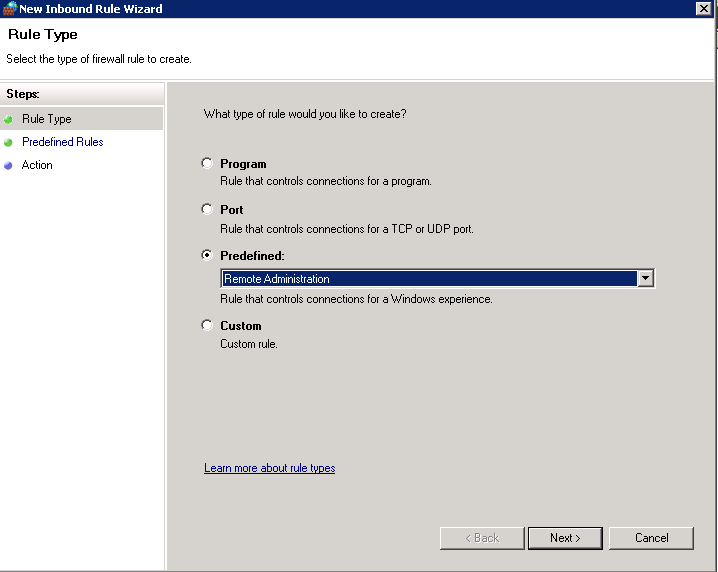Pick the Custom rule radio button

pos(207,325)
